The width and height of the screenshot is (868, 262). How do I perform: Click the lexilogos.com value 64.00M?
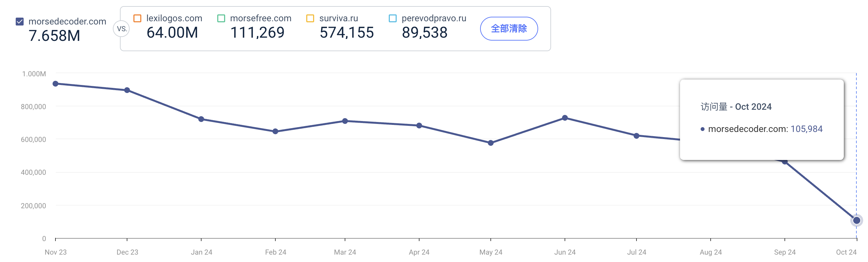point(172,33)
